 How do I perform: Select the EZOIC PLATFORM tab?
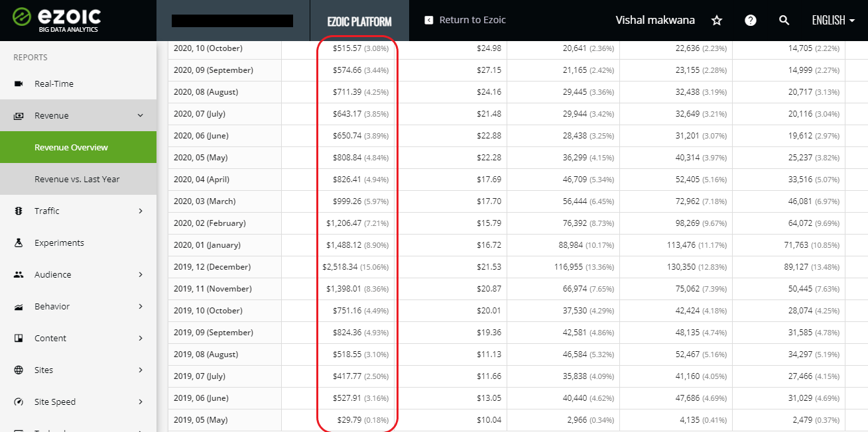pyautogui.click(x=359, y=21)
